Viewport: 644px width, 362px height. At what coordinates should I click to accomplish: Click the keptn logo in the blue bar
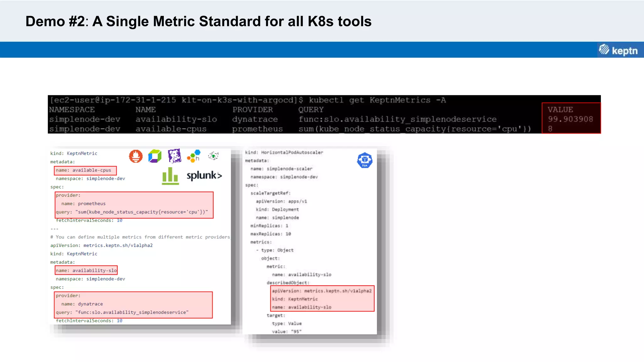tap(618, 50)
